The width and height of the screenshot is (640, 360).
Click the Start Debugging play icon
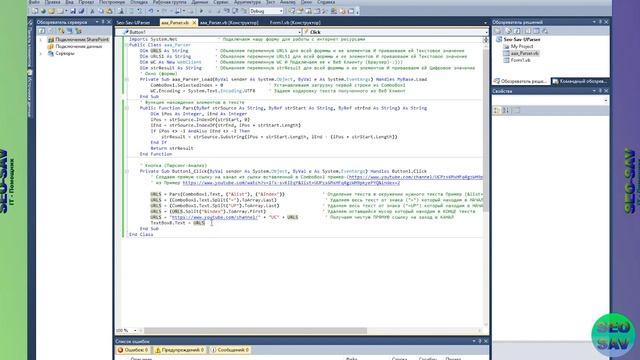click(x=201, y=11)
